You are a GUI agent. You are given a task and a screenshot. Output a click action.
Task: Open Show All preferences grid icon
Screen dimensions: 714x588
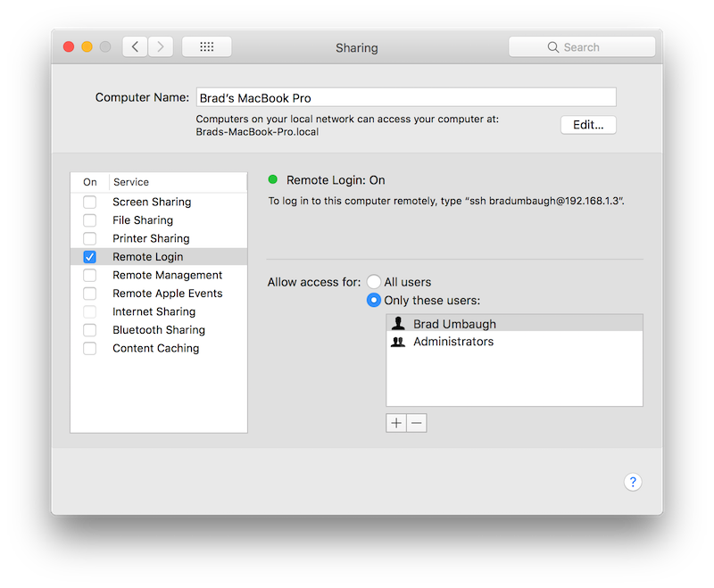[206, 46]
